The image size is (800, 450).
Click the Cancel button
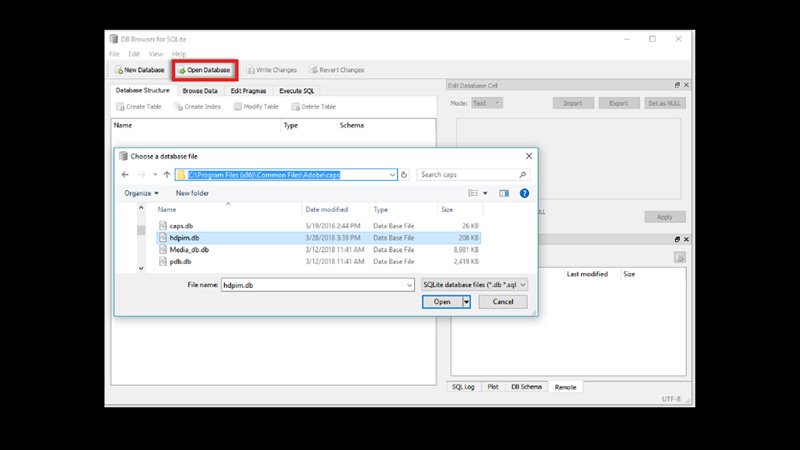pos(503,302)
